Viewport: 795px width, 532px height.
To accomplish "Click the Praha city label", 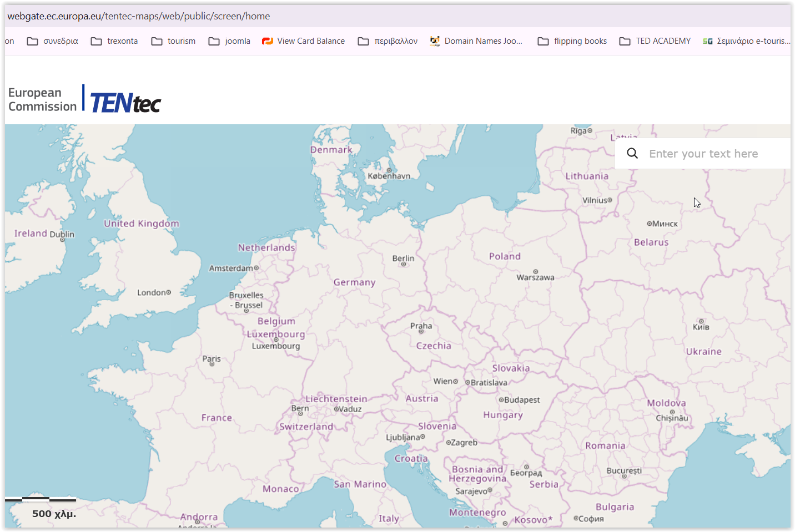I will point(421,326).
